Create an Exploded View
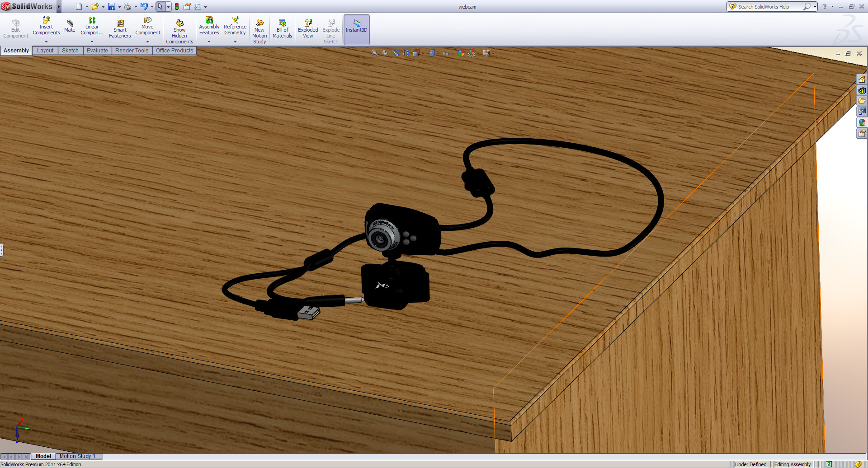 pos(308,29)
